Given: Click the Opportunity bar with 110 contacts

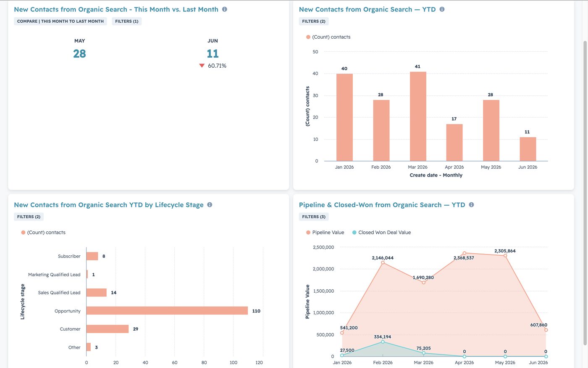Looking at the screenshot, I should coord(167,311).
